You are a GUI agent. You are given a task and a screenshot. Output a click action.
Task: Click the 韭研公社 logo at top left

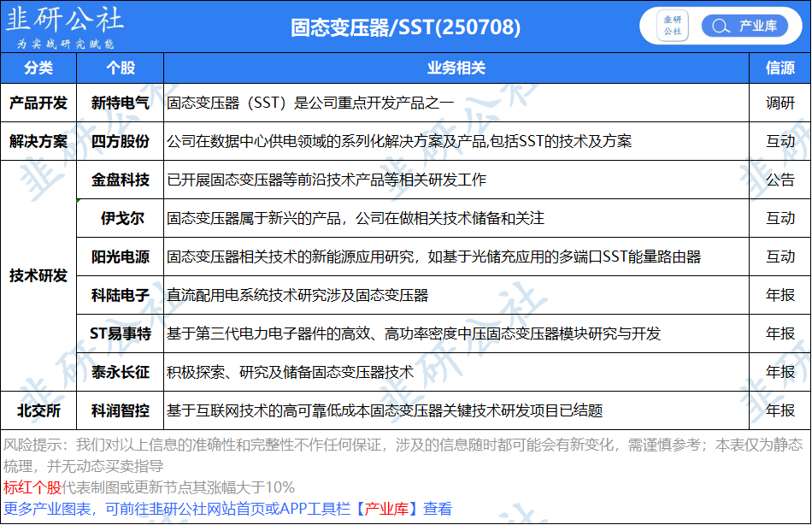tap(65, 20)
